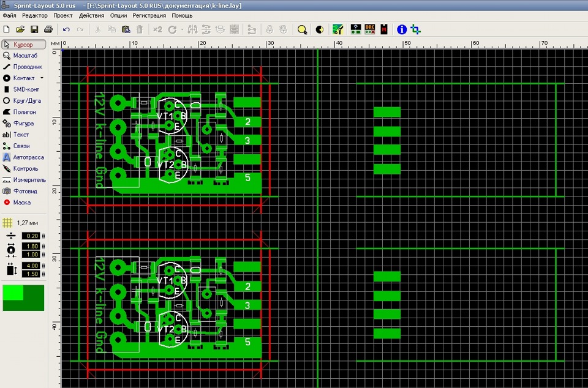Select the Контроль test tool
The height and width of the screenshot is (388, 588).
(24, 168)
